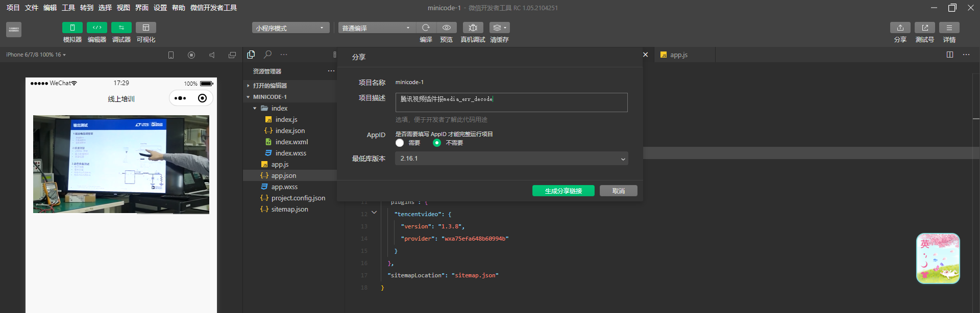Open sitemap.json in file tree

(289, 209)
